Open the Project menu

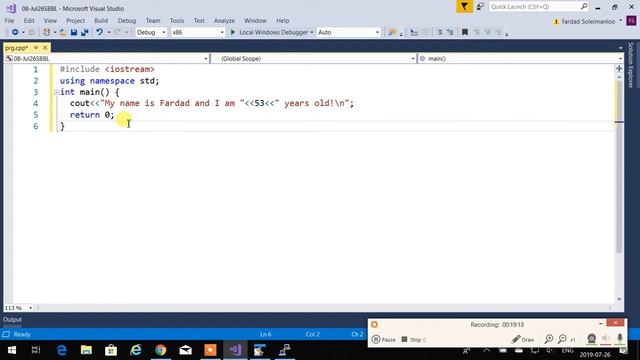(x=76, y=20)
